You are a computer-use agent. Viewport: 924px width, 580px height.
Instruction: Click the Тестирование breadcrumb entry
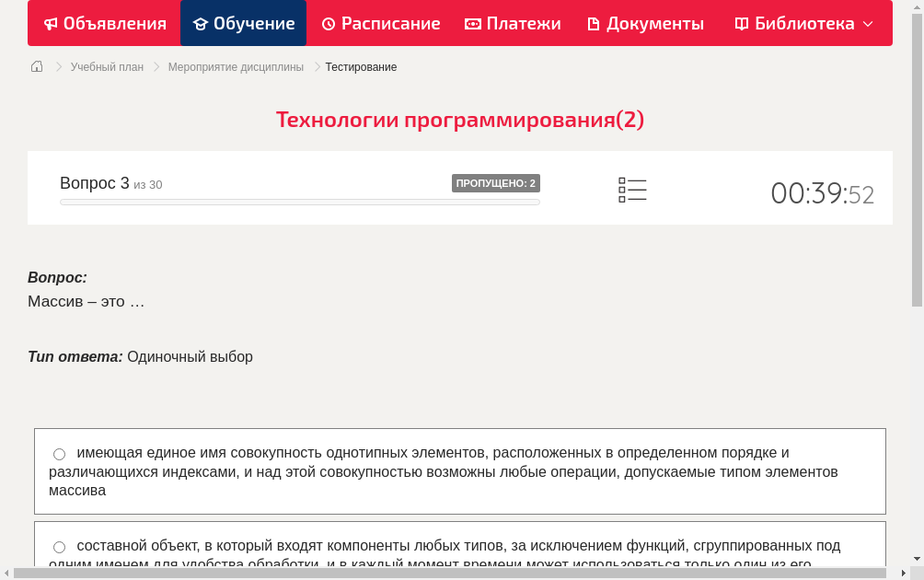coord(360,66)
